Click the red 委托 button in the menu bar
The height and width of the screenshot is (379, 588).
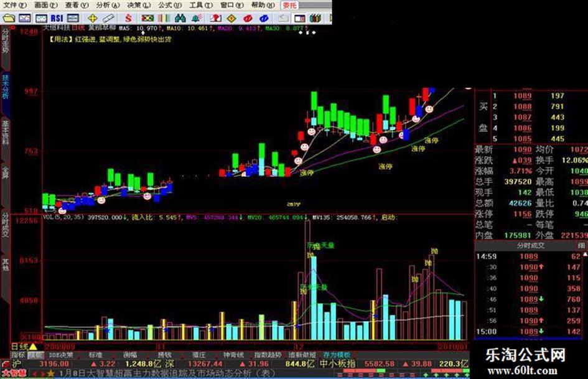click(290, 5)
